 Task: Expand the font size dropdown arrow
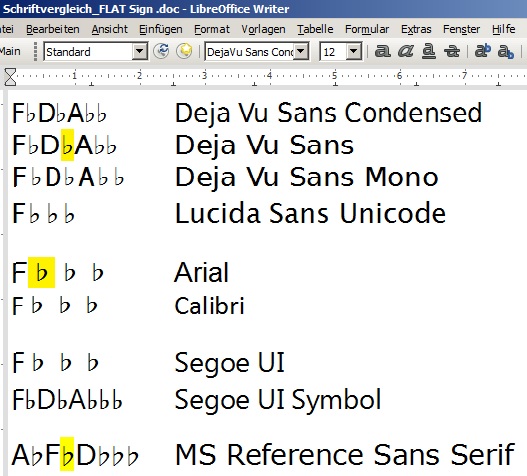click(354, 52)
